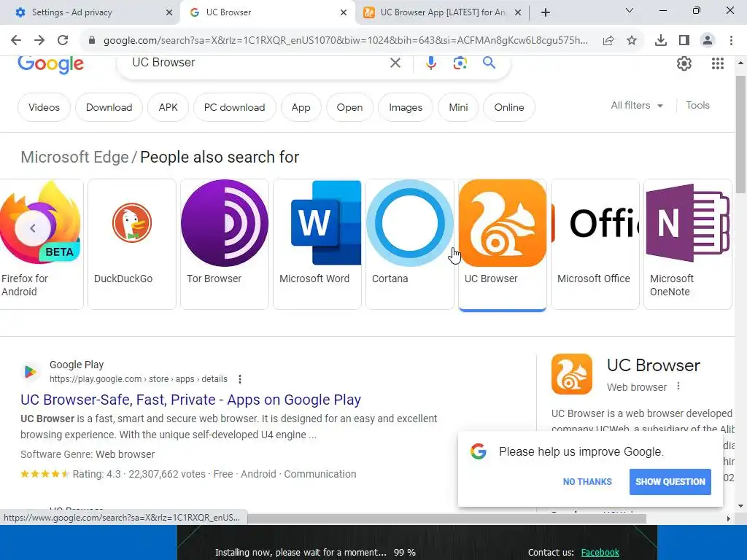Open Google Play result options menu
This screenshot has width=747, height=560.
[239, 379]
